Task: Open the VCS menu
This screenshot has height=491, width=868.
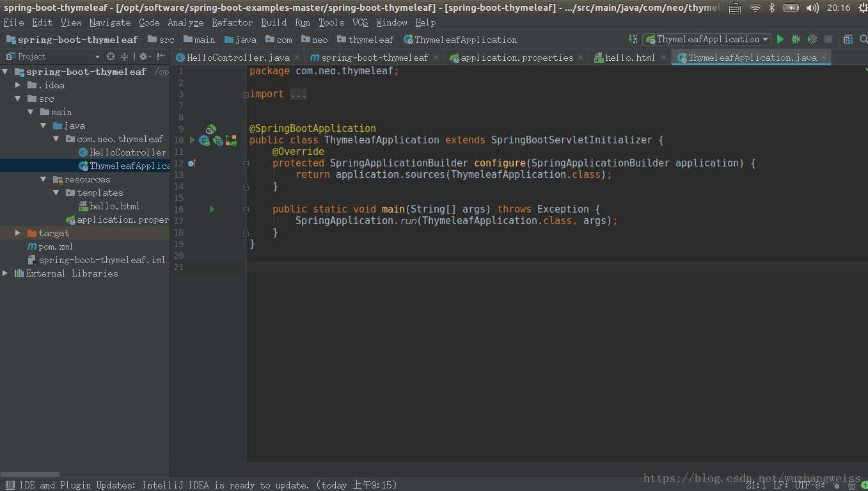Action: tap(360, 22)
